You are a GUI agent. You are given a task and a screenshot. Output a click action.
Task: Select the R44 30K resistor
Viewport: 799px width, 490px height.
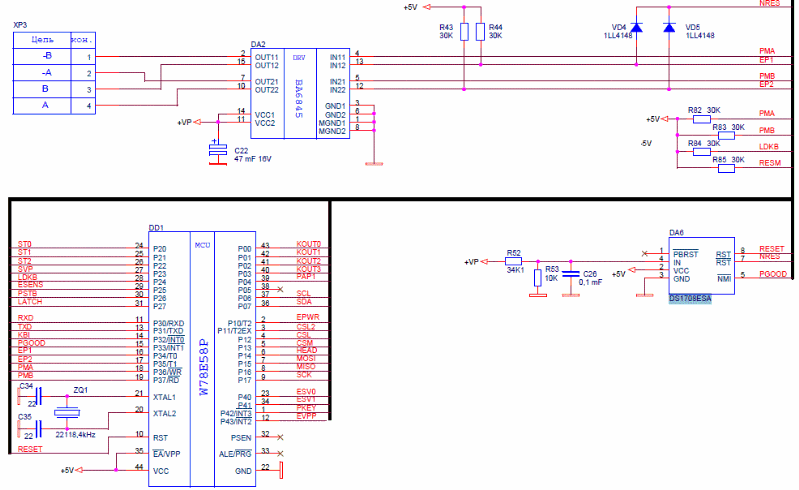[481, 31]
